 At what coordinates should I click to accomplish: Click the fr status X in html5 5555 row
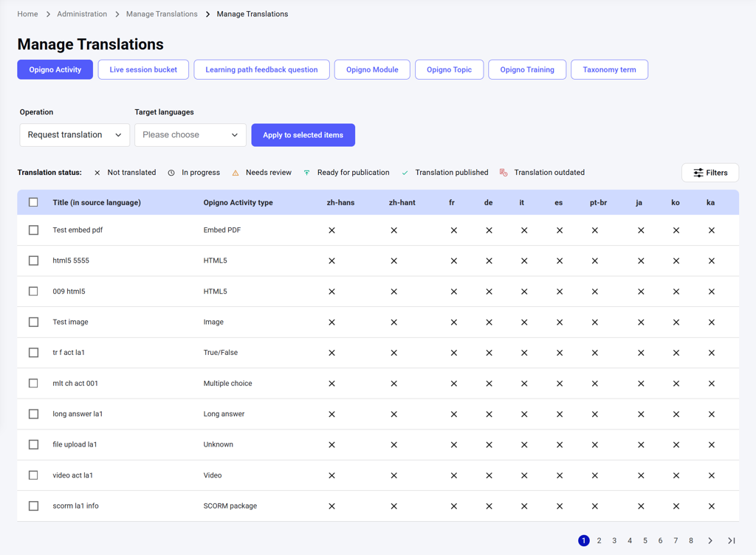454,261
